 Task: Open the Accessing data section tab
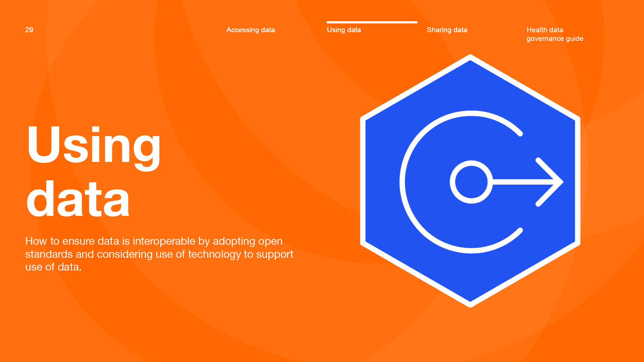pos(250,30)
